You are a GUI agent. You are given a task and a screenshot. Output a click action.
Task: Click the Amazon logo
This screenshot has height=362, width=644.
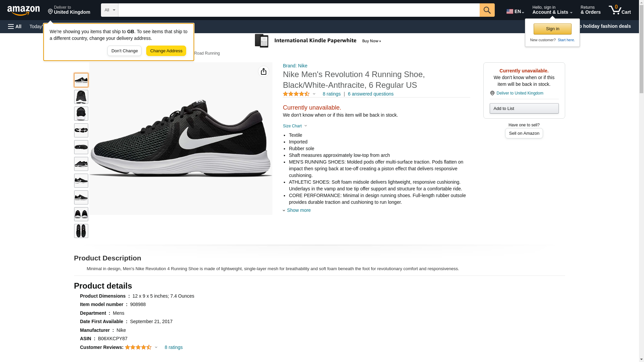(x=23, y=10)
